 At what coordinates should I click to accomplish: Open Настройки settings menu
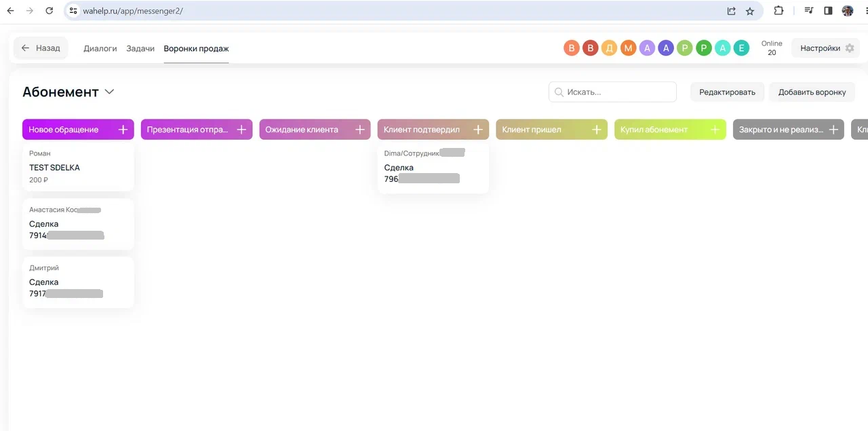point(826,48)
